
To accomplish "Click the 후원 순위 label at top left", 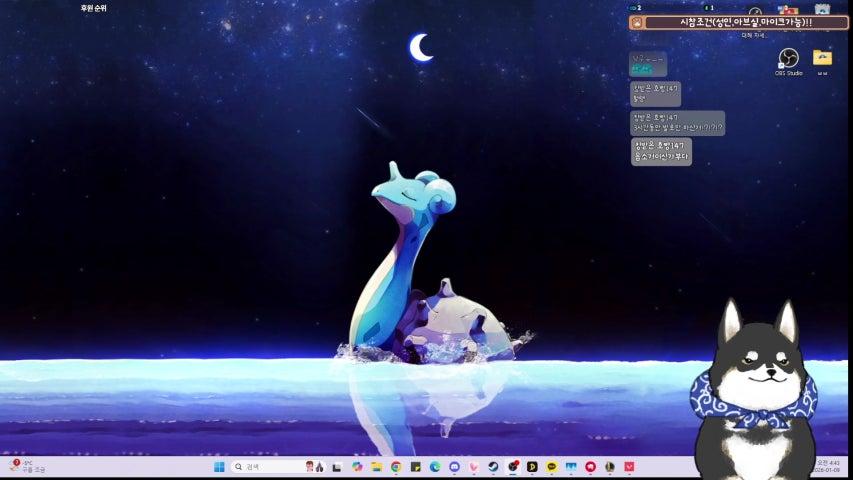I will coord(93,8).
